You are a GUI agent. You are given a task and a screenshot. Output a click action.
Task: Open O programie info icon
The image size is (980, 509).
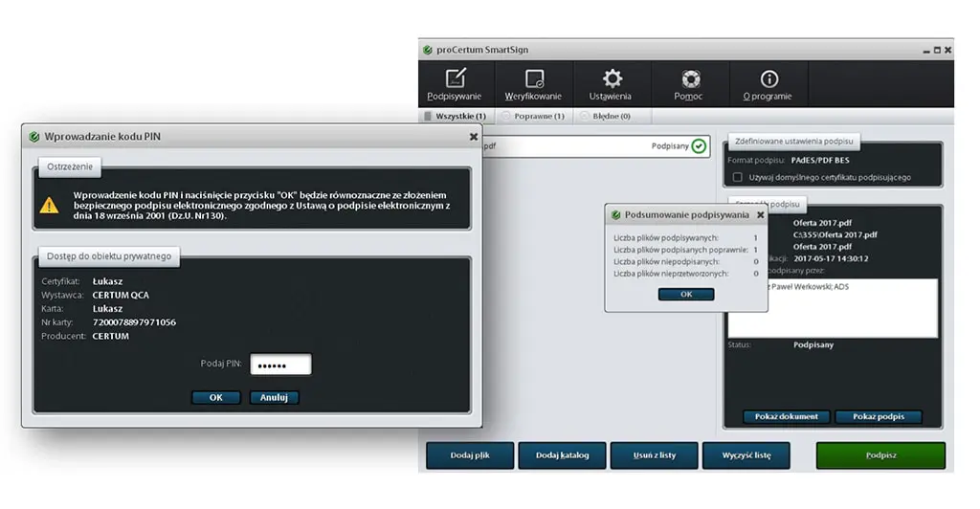(x=768, y=84)
